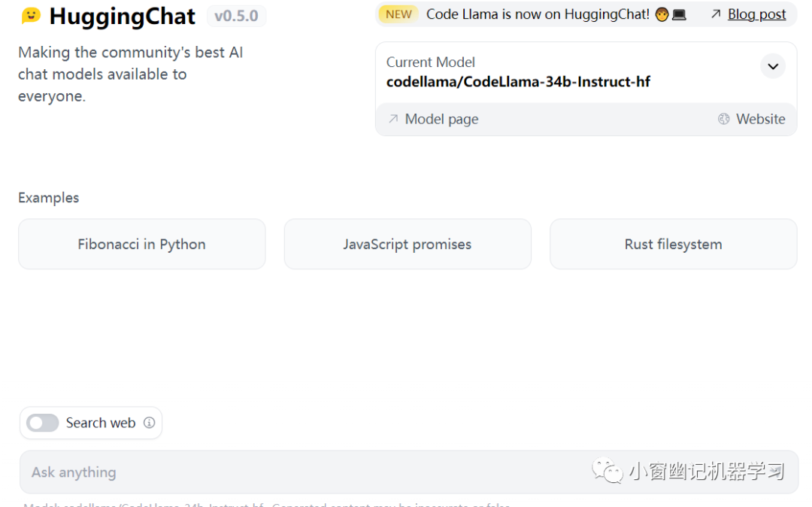Viewport: 812px width, 507px height.
Task: Toggle the Search web switch
Action: [x=42, y=423]
